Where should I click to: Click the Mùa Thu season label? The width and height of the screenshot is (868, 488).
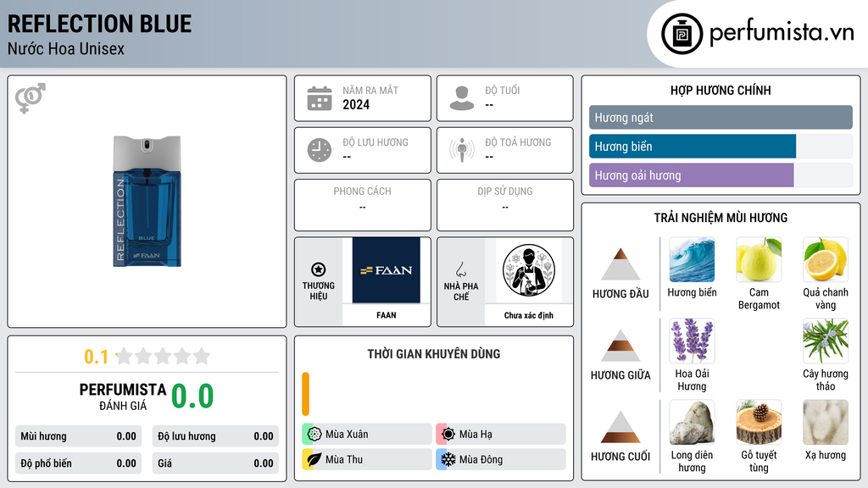344,459
